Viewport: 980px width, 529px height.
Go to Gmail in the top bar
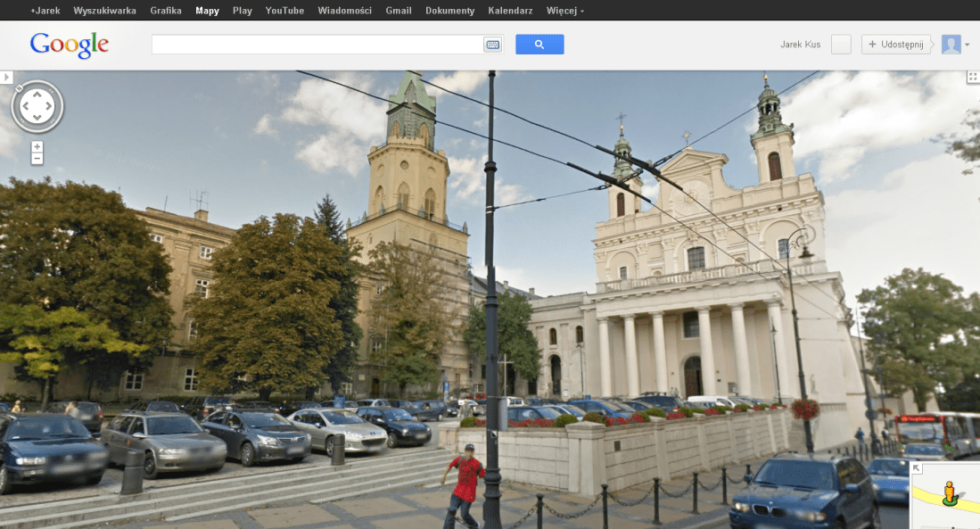tap(399, 11)
